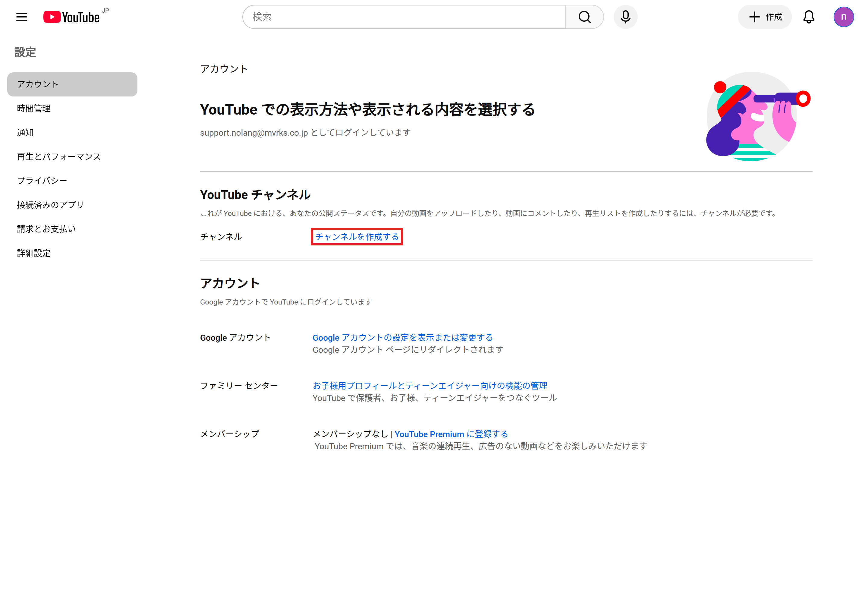The width and height of the screenshot is (868, 603).
Task: Open Google アカウントの設定を表示または変更する link
Action: (x=403, y=337)
